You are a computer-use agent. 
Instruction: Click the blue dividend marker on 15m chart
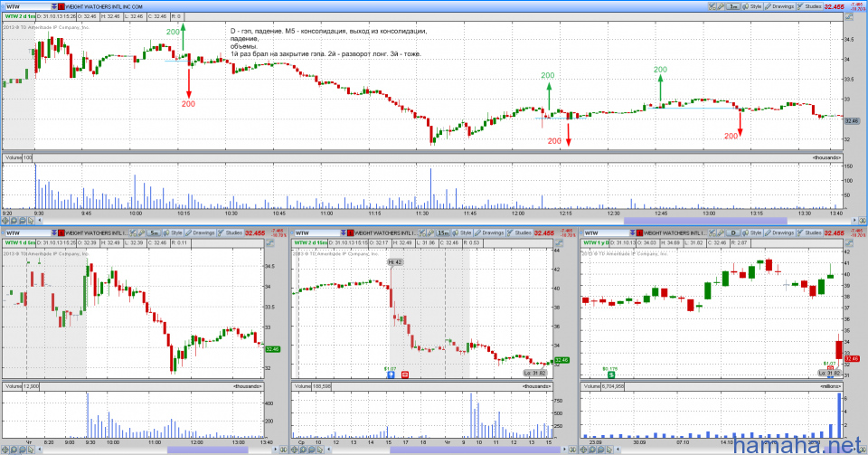(x=390, y=374)
